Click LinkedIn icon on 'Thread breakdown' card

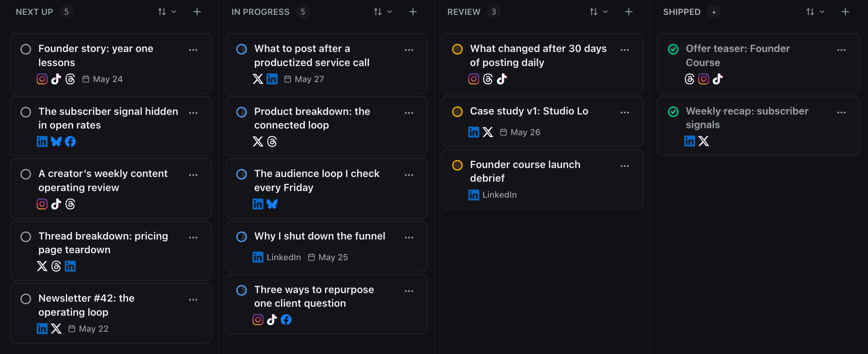point(70,266)
